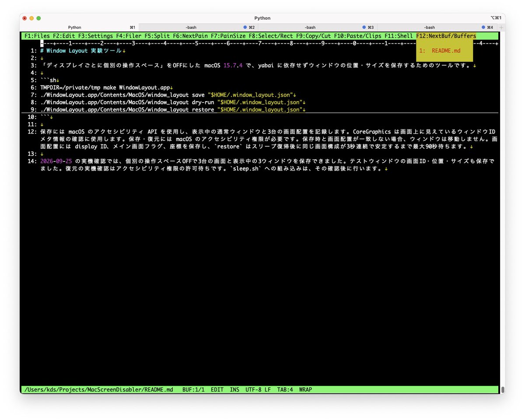Open the F4:Filer menu
The image size is (525, 420).
pyautogui.click(x=129, y=36)
